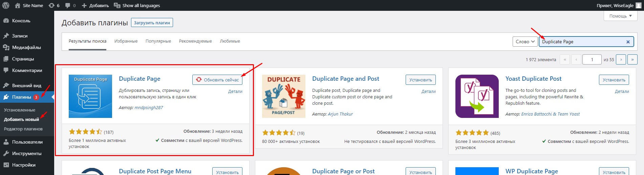Click the Плагины update badge 3
Viewport: 644px width, 175px height.
(36, 97)
